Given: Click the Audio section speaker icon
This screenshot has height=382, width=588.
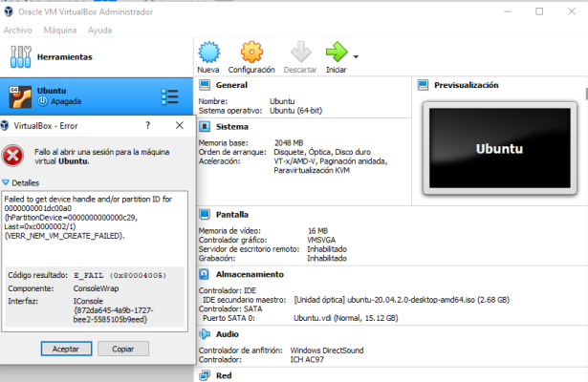Looking at the screenshot, I should 205,334.
